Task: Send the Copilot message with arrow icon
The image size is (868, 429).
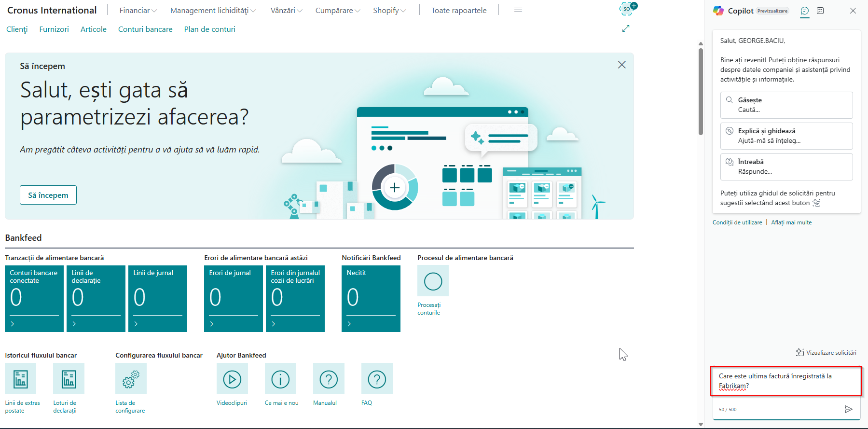Action: point(848,409)
